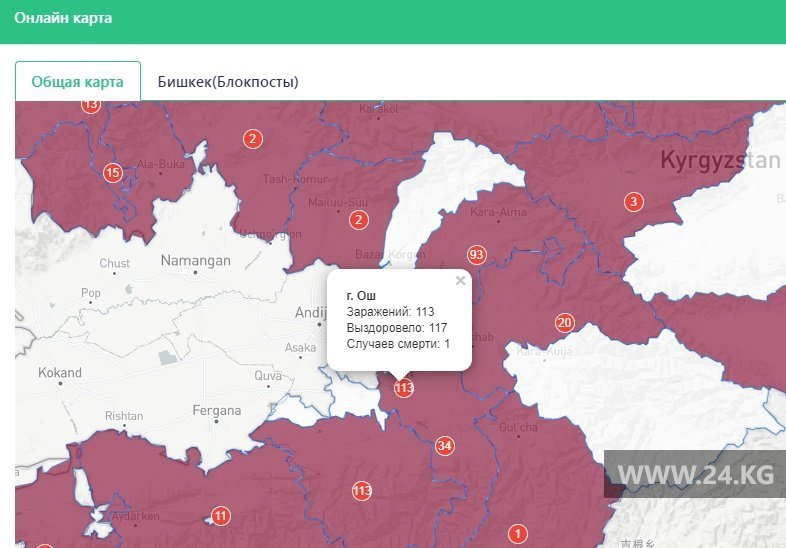Click the Kokand city label on map
The height and width of the screenshot is (548, 786).
59,373
